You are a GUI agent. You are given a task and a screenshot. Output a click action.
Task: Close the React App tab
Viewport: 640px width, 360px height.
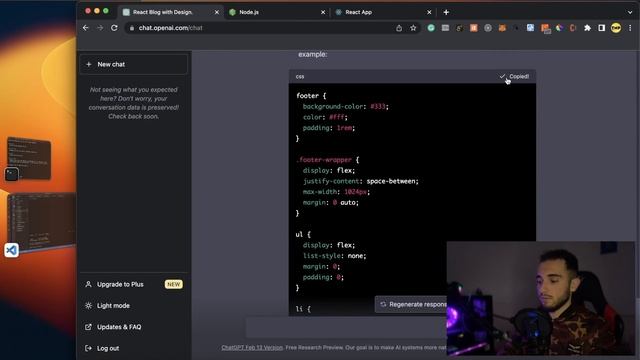[429, 12]
